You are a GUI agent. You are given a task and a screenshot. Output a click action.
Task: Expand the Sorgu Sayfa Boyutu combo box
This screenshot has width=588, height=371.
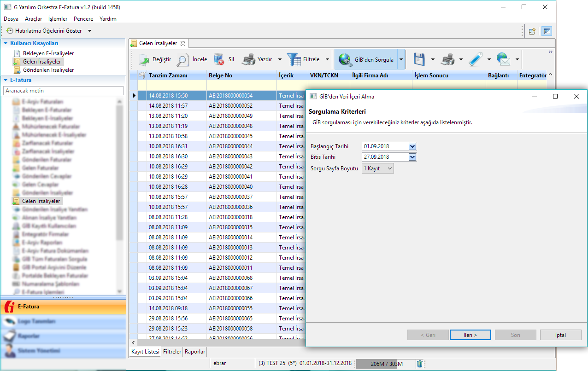390,168
